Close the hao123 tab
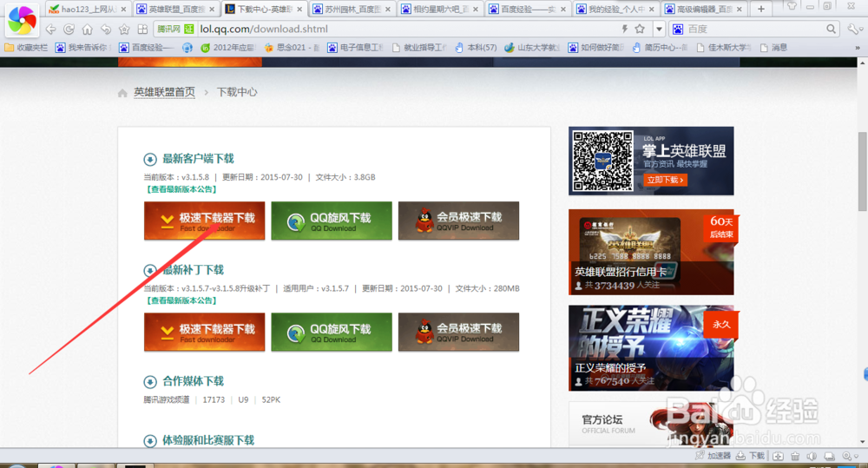The image size is (868, 468). point(123,9)
